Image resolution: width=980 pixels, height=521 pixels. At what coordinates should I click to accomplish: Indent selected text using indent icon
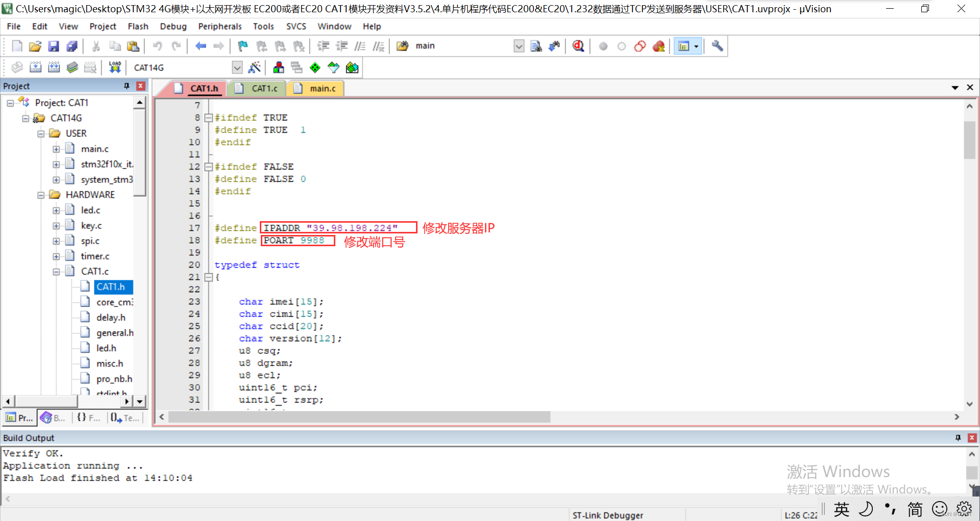(323, 46)
